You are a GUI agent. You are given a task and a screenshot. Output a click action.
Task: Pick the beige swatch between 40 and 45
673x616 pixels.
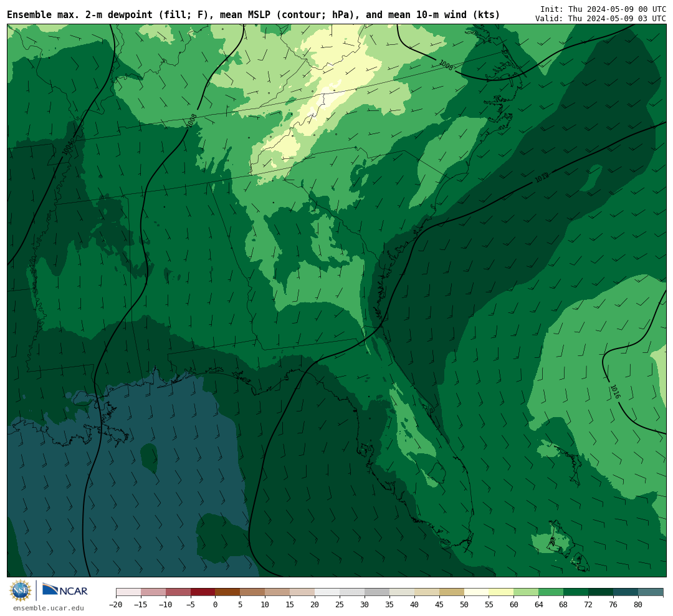pyautogui.click(x=427, y=592)
